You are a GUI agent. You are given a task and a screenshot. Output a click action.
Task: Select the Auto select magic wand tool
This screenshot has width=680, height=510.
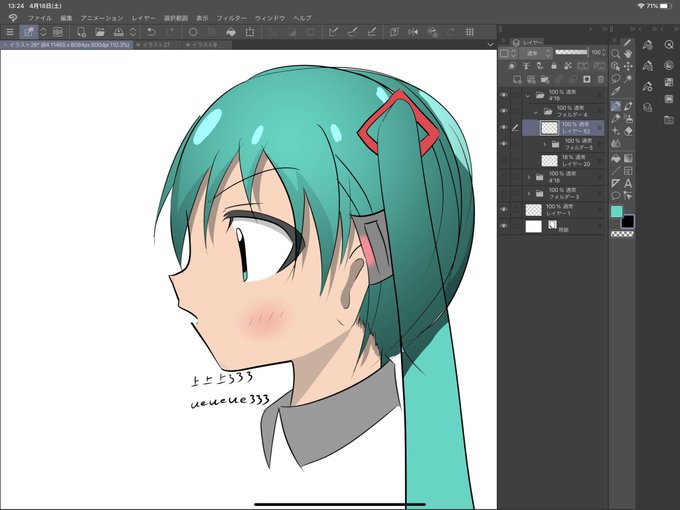pos(628,79)
